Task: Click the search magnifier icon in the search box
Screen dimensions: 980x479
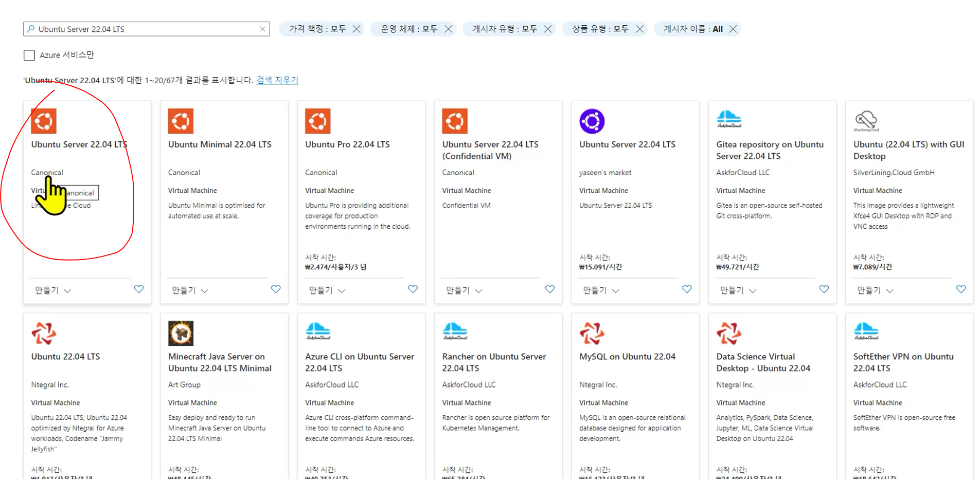Action: point(31,29)
